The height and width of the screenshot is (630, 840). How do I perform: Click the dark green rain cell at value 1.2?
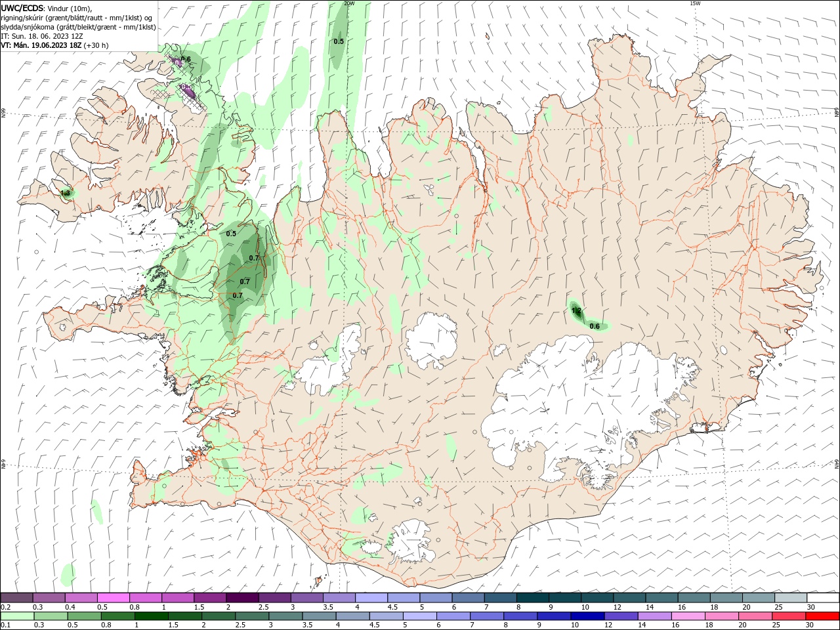pos(577,312)
